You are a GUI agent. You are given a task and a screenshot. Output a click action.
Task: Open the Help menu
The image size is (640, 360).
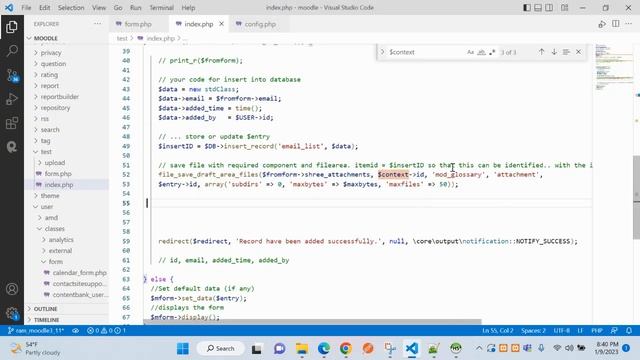(188, 8)
